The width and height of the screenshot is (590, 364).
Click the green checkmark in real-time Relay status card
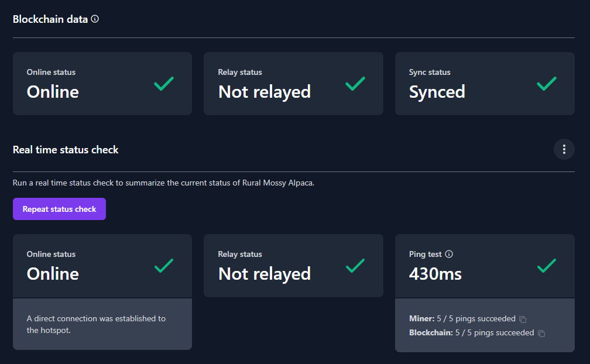pyautogui.click(x=355, y=266)
